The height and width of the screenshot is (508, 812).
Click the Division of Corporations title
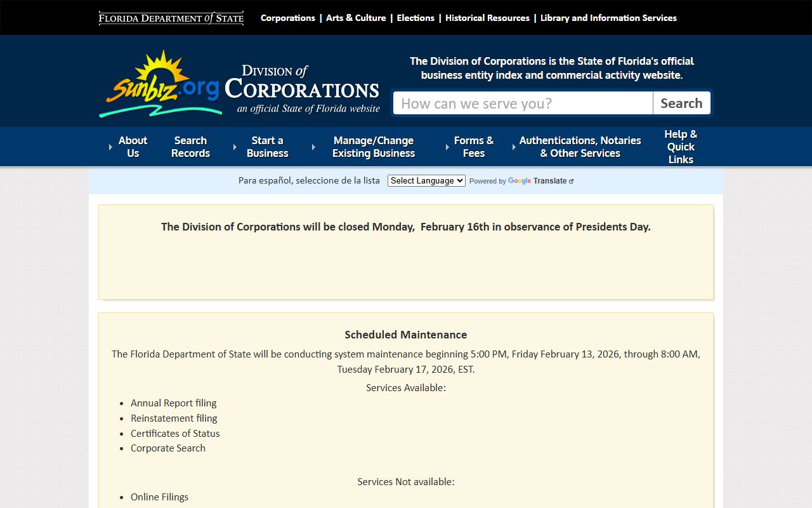302,83
